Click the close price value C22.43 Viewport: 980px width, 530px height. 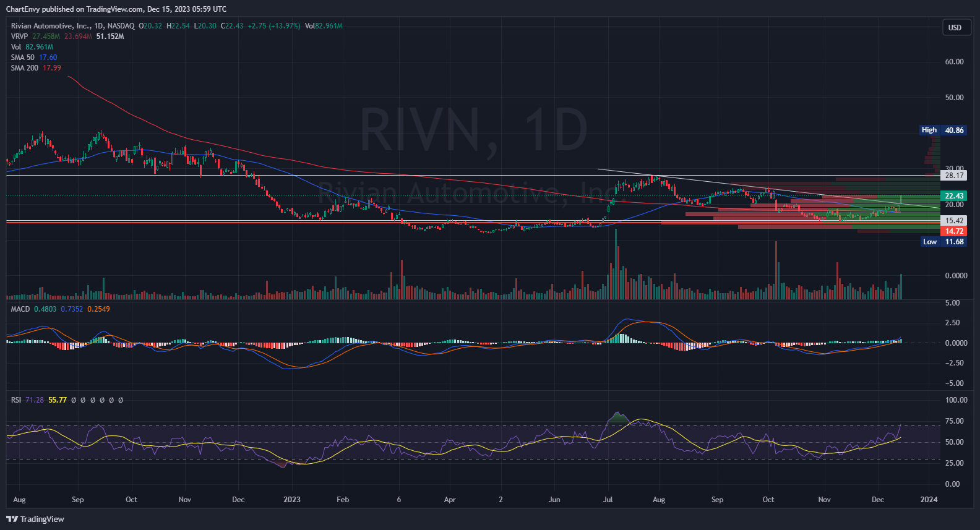(233, 26)
